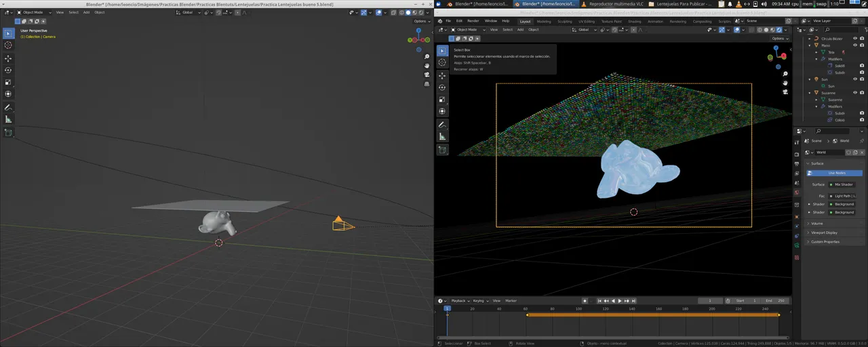Select the Move tool in left Blender window
This screenshot has width=868, height=347.
click(x=8, y=58)
